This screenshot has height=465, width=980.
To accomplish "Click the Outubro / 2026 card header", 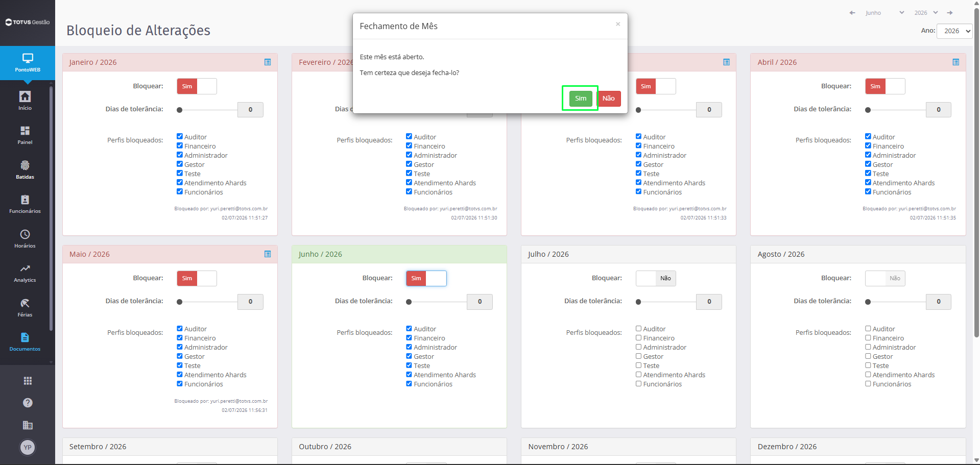I will coord(399,447).
